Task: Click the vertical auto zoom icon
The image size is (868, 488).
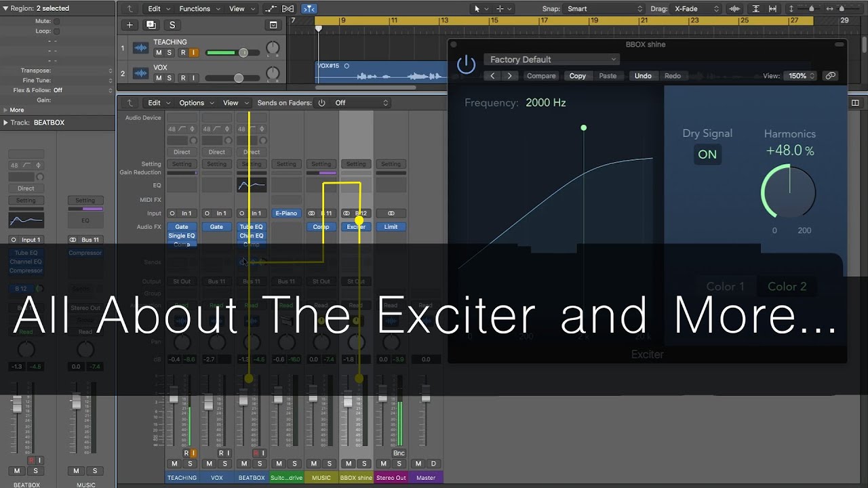Action: (x=756, y=9)
